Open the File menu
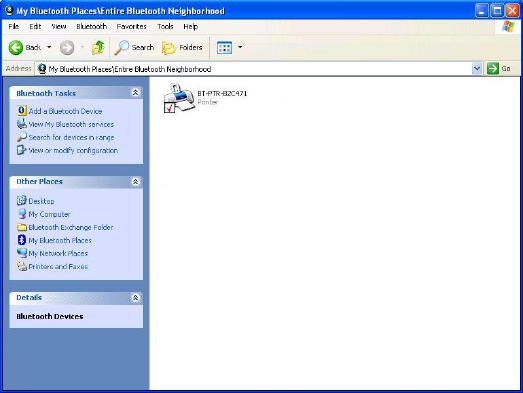This screenshot has width=523, height=393. pos(14,26)
